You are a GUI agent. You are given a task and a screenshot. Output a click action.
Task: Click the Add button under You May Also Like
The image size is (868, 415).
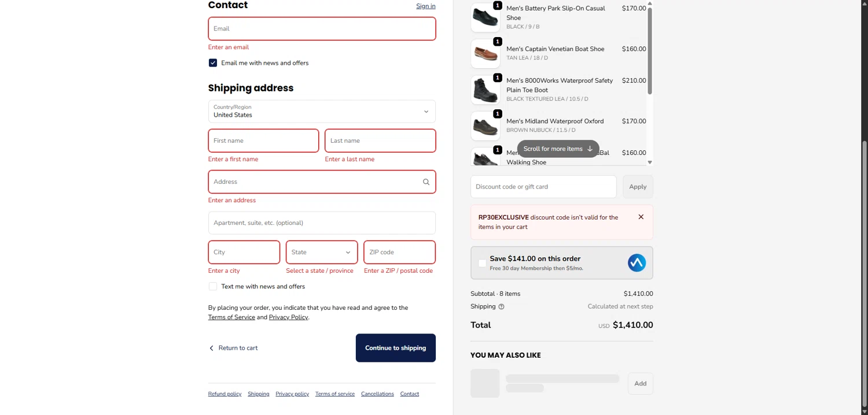pos(641,384)
